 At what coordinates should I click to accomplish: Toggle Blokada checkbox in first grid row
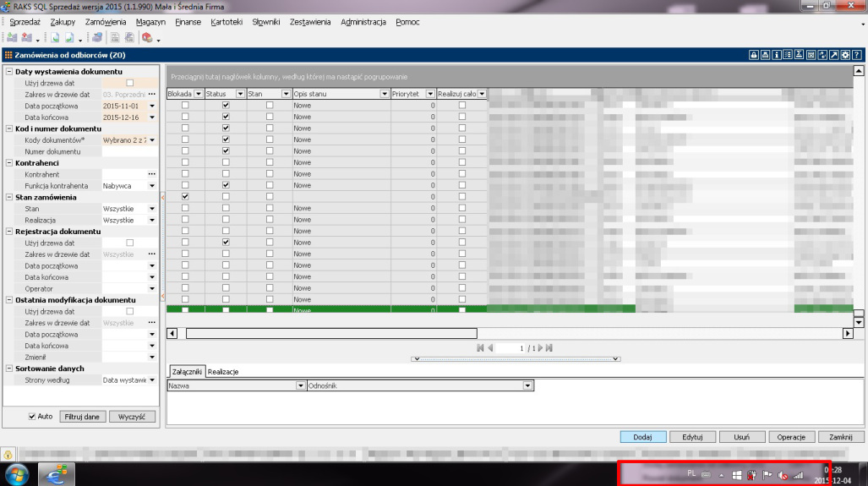[x=185, y=105]
